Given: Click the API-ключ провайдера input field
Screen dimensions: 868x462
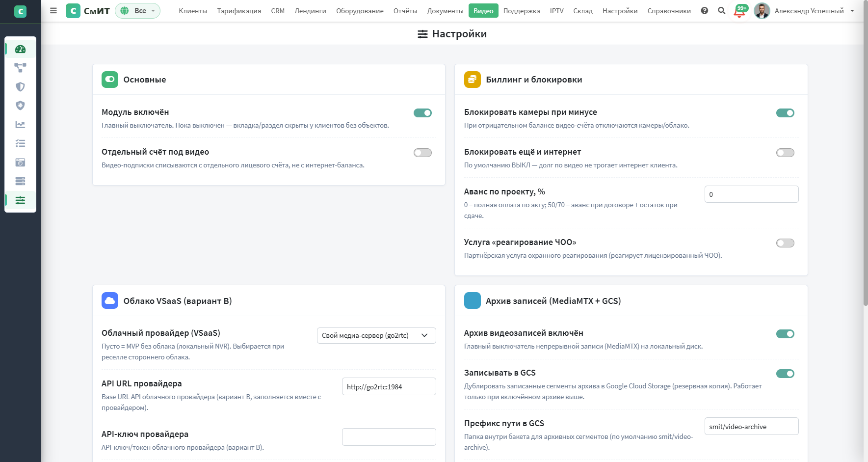Looking at the screenshot, I should pos(389,437).
